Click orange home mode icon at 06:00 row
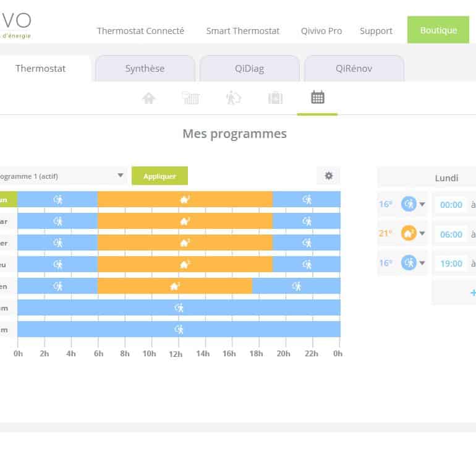This screenshot has height=451, width=476. coord(408,233)
